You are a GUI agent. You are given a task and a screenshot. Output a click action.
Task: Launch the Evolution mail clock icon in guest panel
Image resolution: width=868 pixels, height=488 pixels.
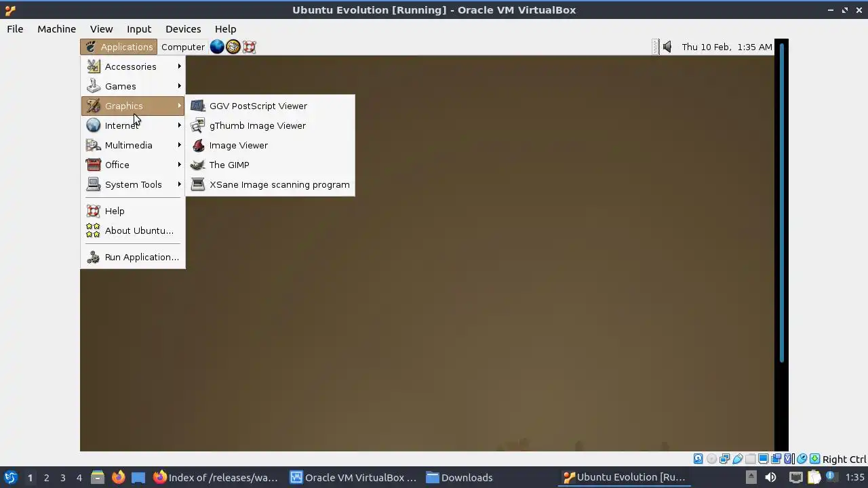pos(233,47)
